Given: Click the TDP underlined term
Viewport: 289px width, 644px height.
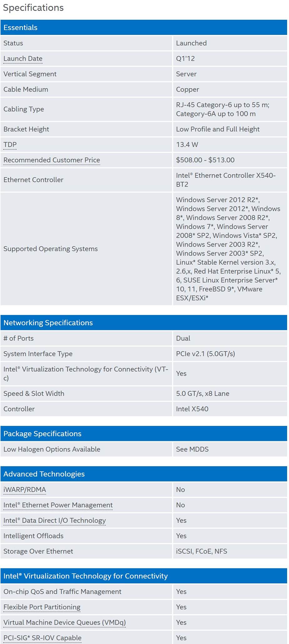Looking at the screenshot, I should [x=10, y=145].
